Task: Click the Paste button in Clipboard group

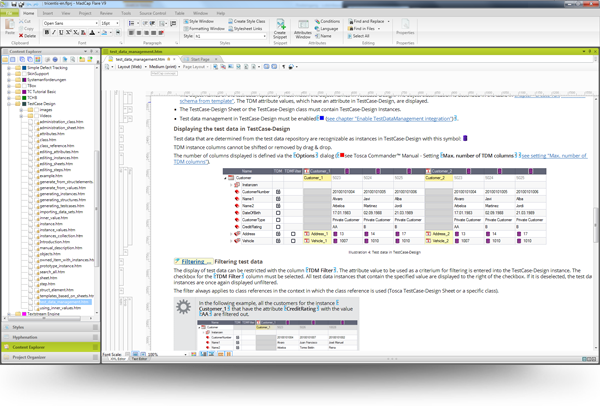Action: tap(10, 27)
